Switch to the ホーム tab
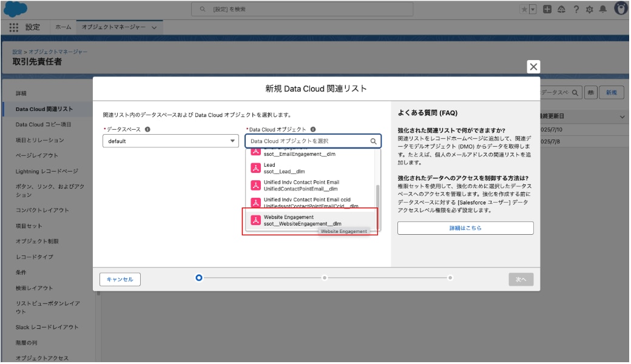This screenshot has width=631, height=364. (x=63, y=27)
